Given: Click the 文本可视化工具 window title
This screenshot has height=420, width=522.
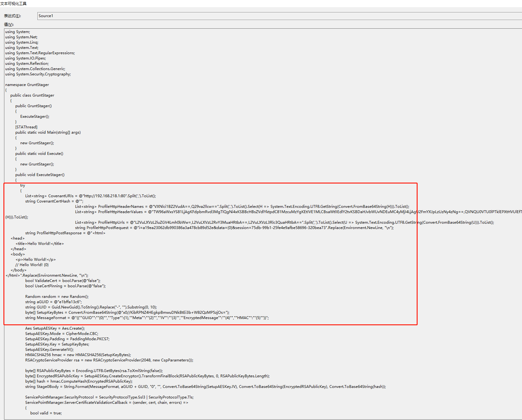Looking at the screenshot, I should pyautogui.click(x=13, y=4).
